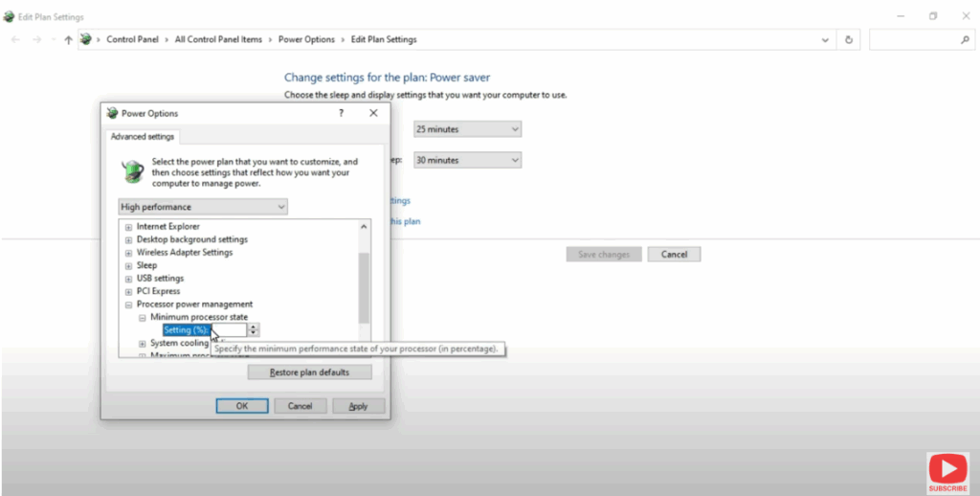Click the search box in Control Panel
Viewport: 980px width, 496px height.
click(x=920, y=39)
